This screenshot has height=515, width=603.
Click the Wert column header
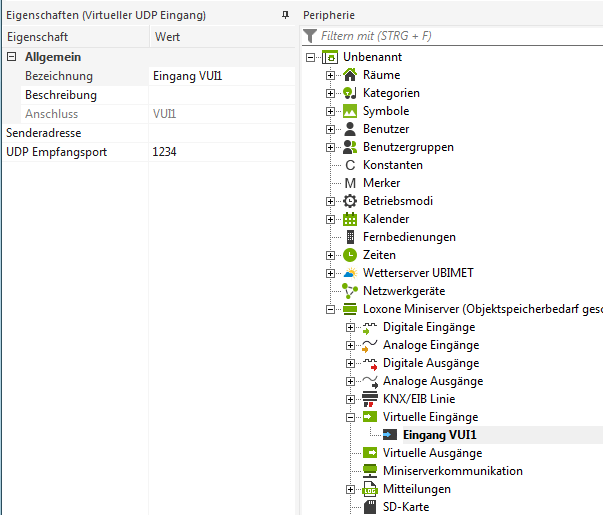tap(223, 37)
